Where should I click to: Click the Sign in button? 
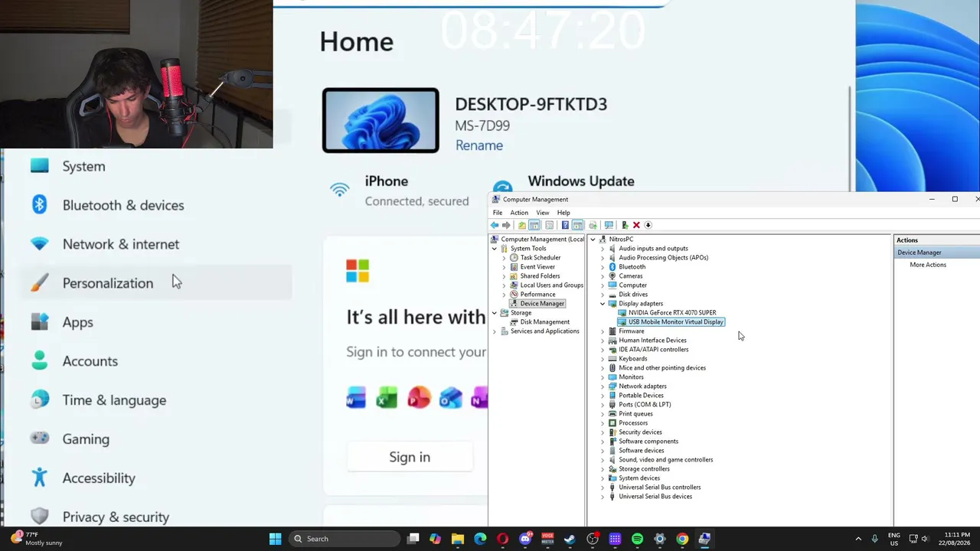pos(410,457)
